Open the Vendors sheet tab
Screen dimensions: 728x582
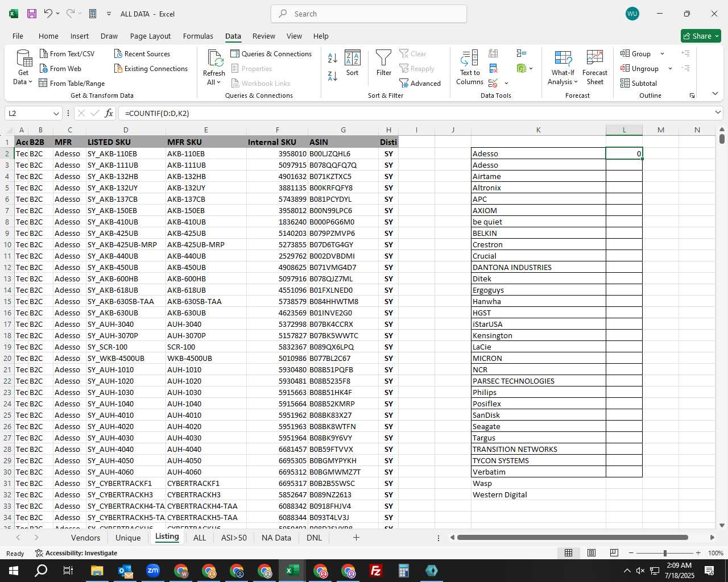point(85,538)
